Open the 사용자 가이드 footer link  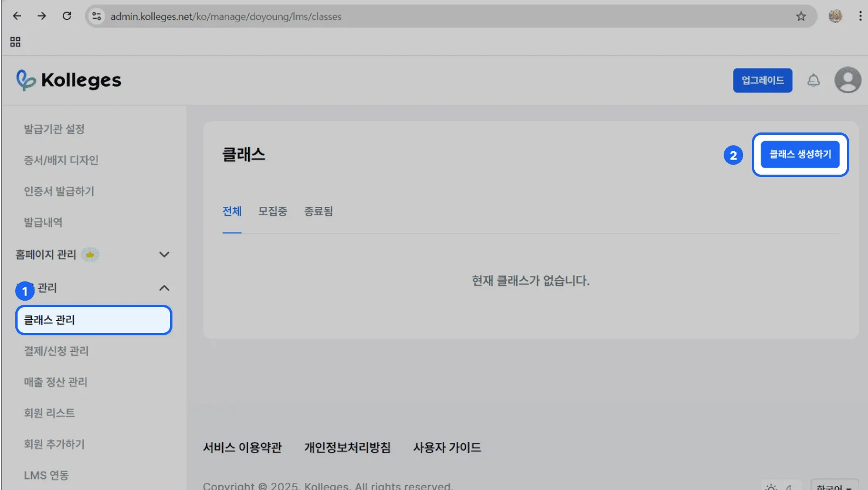pyautogui.click(x=447, y=448)
